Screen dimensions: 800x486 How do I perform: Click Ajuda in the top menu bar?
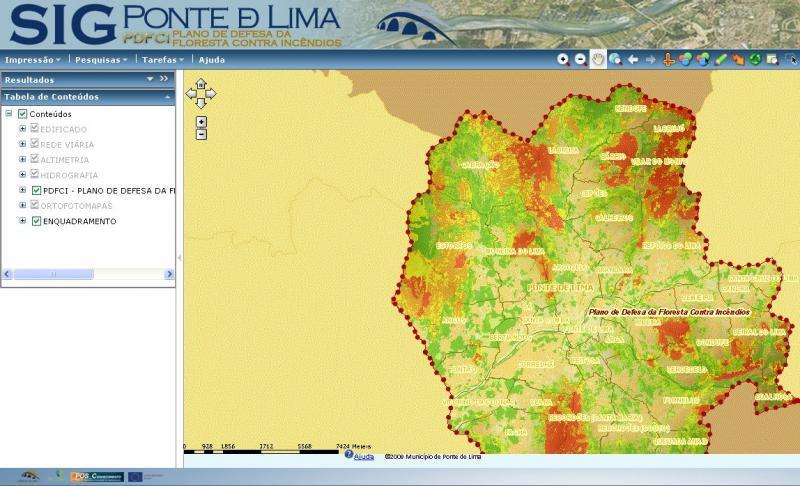click(212, 59)
